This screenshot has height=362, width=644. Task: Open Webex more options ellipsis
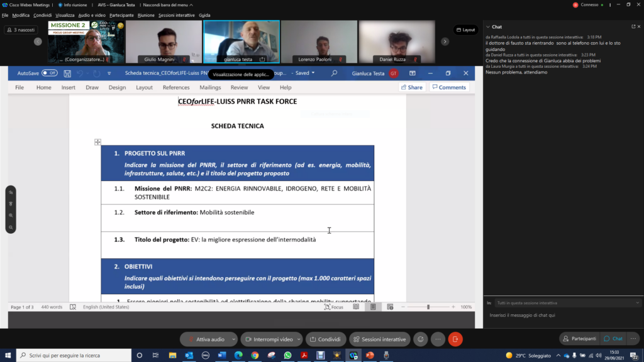[438, 339]
